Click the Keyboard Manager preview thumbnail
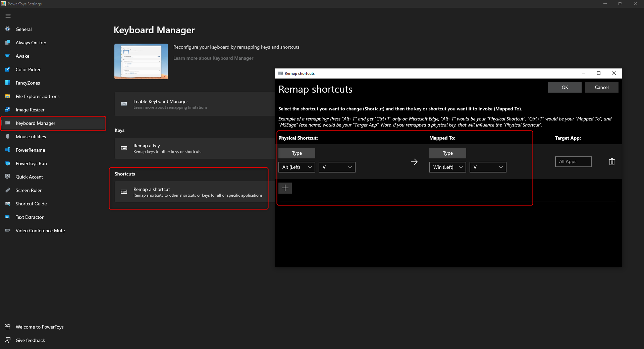644x349 pixels. click(141, 61)
